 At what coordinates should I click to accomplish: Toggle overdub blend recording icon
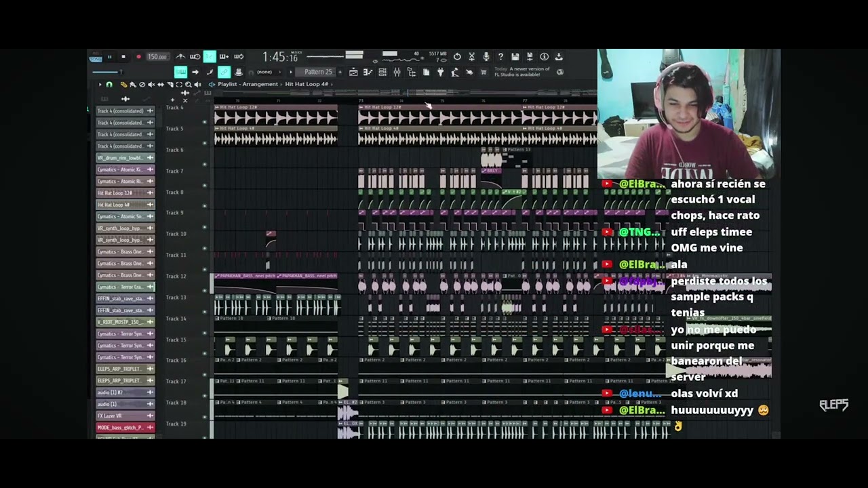tap(224, 57)
